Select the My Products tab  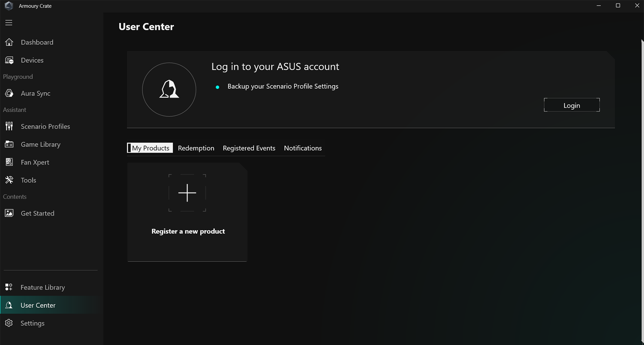coord(150,148)
